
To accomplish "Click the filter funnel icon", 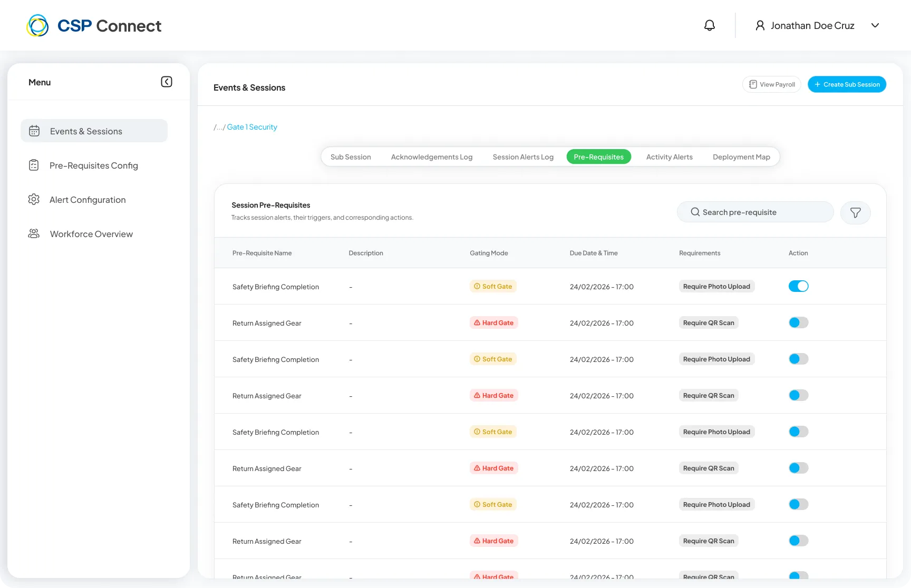I will point(855,212).
